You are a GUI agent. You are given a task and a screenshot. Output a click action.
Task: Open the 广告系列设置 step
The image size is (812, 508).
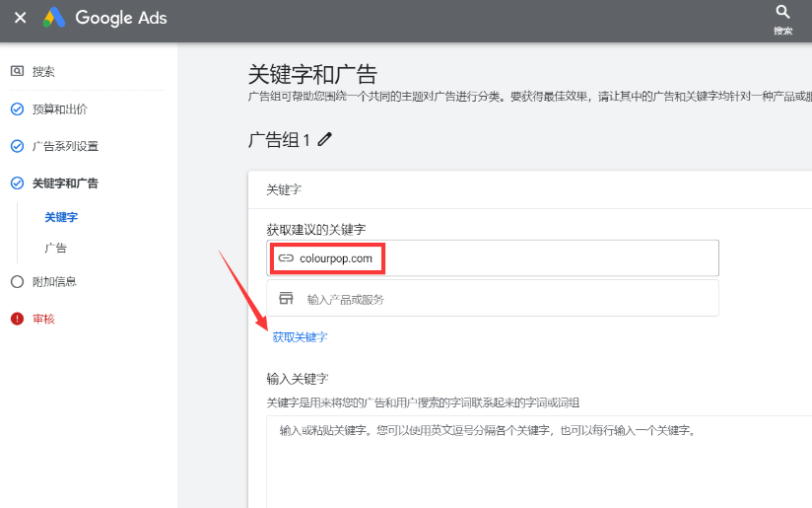click(x=65, y=146)
